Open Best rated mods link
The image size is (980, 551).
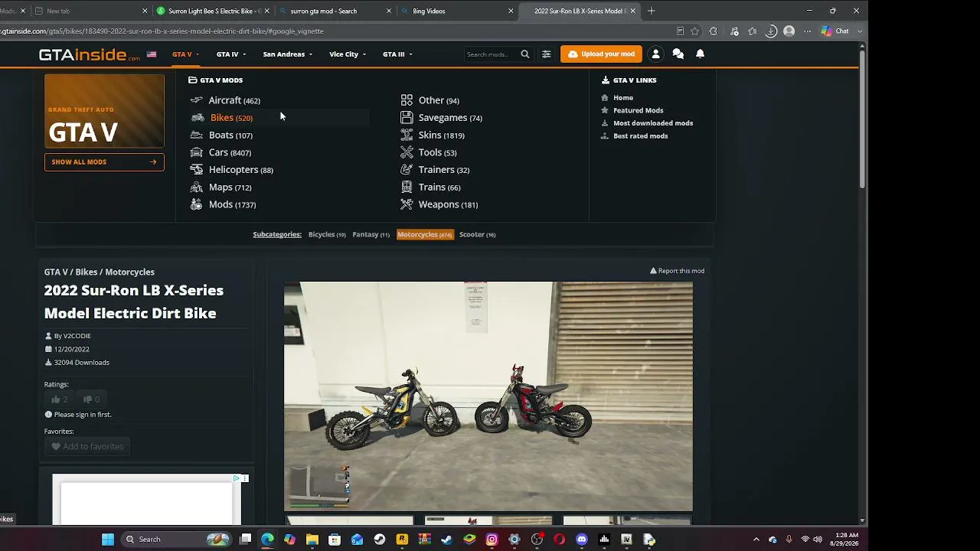click(640, 136)
